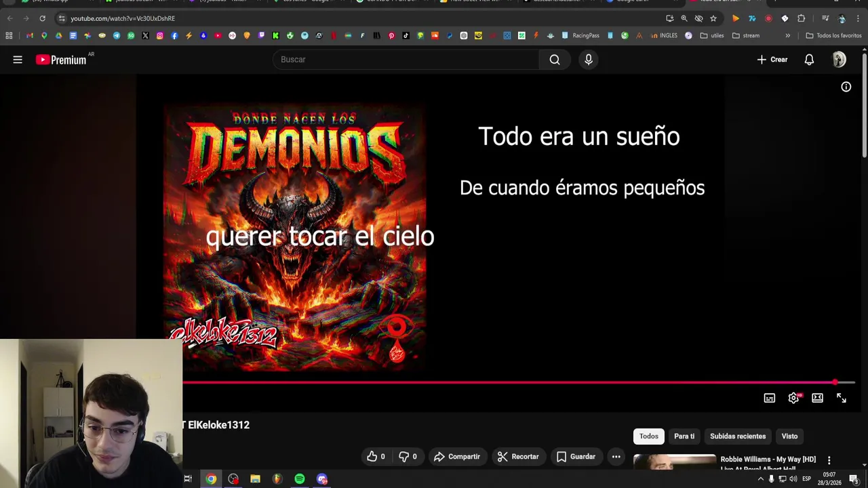The height and width of the screenshot is (488, 868).
Task: Open Windows notification center
Action: 854,479
